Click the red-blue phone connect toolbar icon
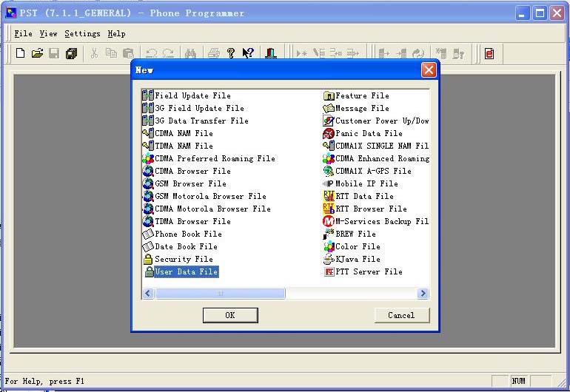 [x=271, y=53]
